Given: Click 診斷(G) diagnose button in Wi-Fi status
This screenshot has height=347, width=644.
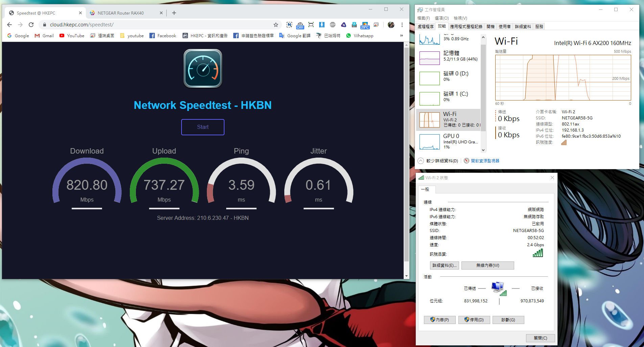Looking at the screenshot, I should pos(508,320).
